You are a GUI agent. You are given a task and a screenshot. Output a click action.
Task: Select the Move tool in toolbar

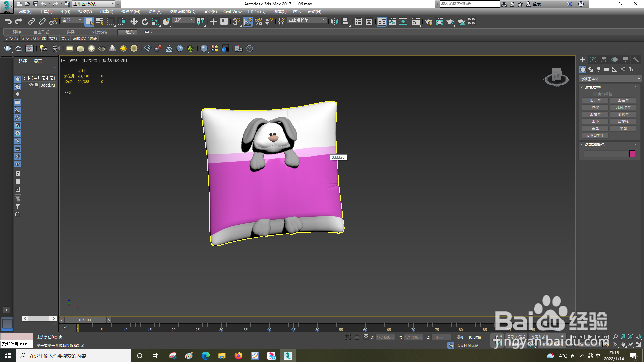pyautogui.click(x=134, y=22)
